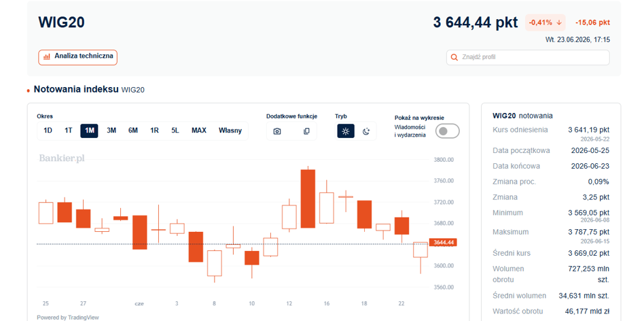644x321 pixels.
Task: Click the Minimum value 3 569,05 pkt
Action: pyautogui.click(x=588, y=213)
